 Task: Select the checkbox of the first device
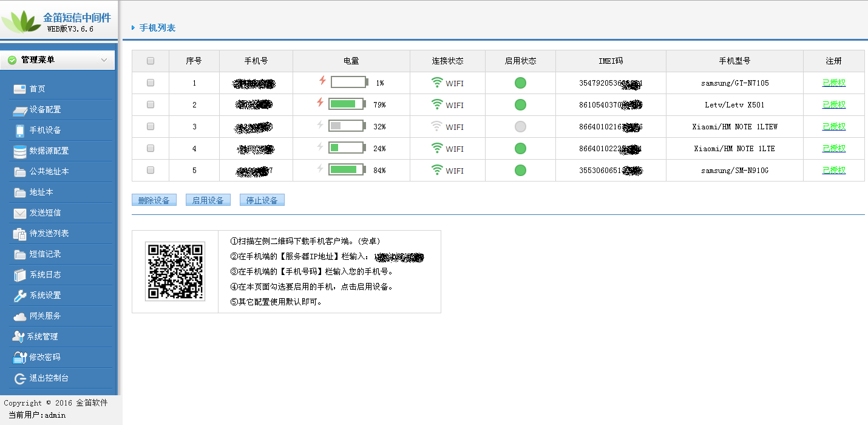pos(151,82)
